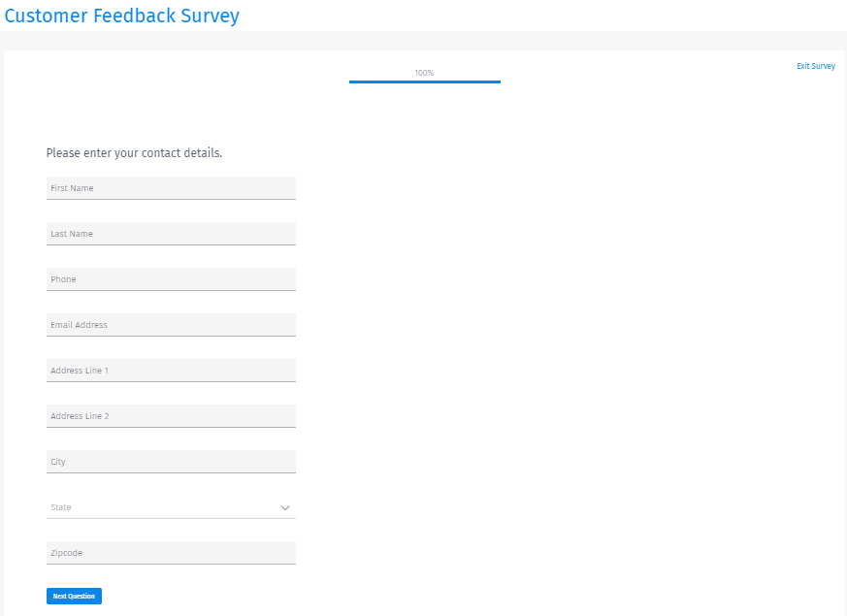Click the City text field
This screenshot has height=616, width=847.
[171, 462]
